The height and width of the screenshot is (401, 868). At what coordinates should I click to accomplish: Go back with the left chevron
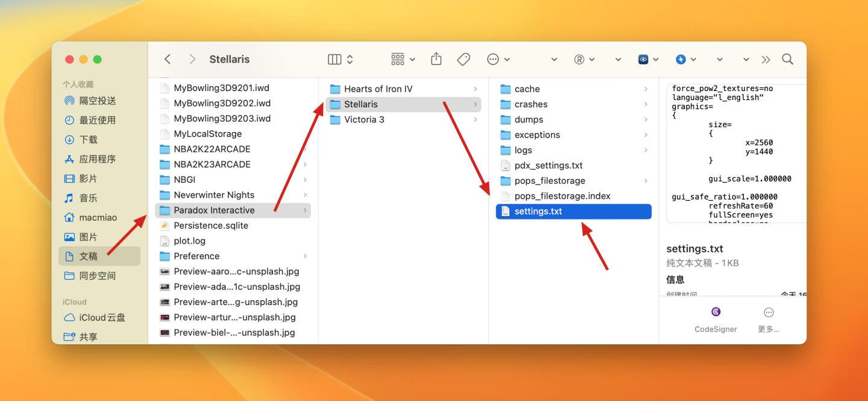168,59
